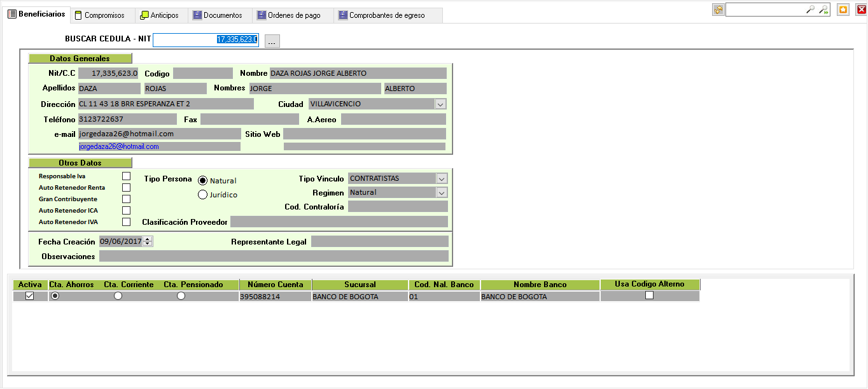
Task: Switch to the Anticipos tab
Action: click(159, 15)
